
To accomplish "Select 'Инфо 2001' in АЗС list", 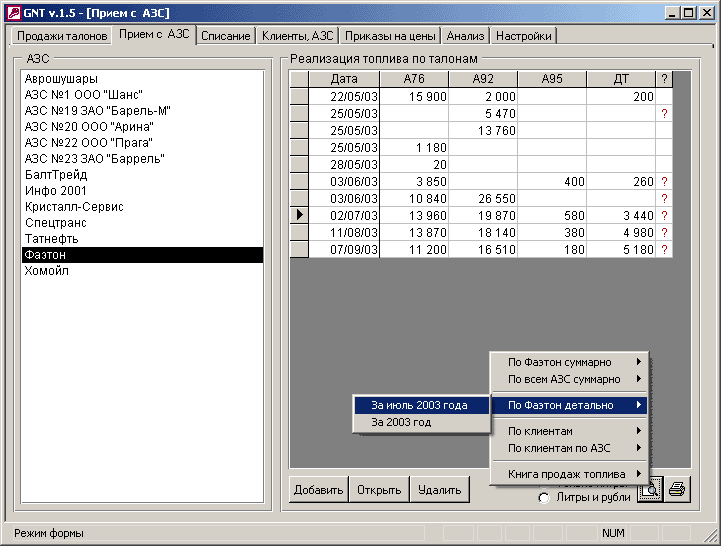I will point(143,191).
